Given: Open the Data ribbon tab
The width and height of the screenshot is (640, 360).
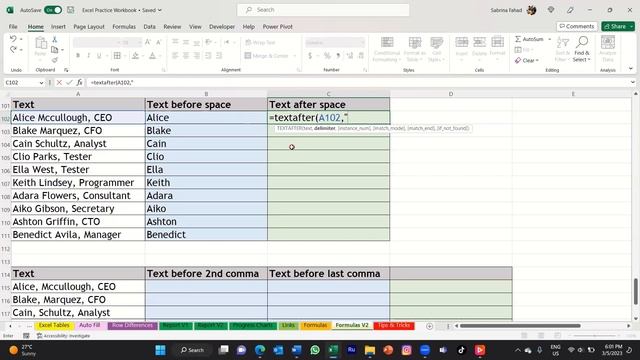Looking at the screenshot, I should pyautogui.click(x=149, y=27).
